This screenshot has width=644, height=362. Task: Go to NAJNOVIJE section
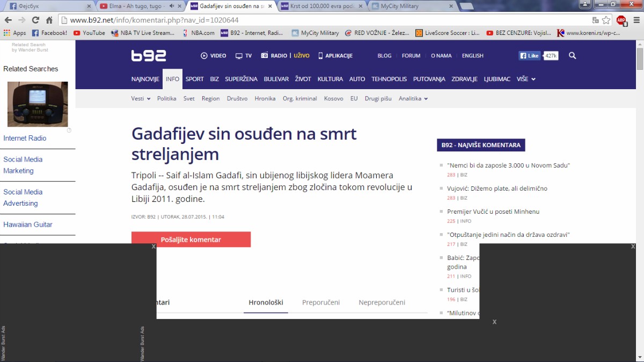(x=145, y=79)
